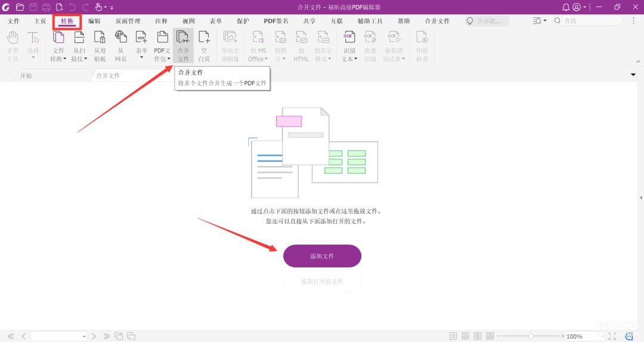Viewport: 644px width, 342px height.
Task: Click the 合并文件 merge files ribbon button
Action: [x=183, y=46]
